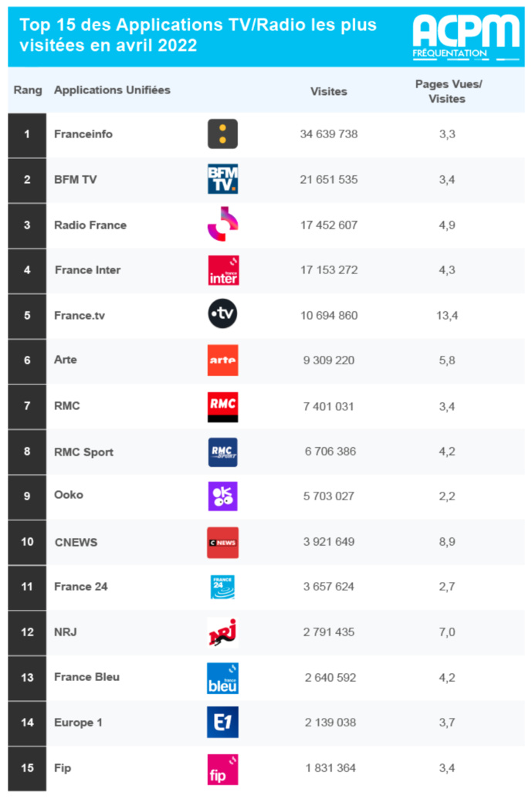Click the France 24 logo icon
The image size is (532, 799).
[x=222, y=587]
